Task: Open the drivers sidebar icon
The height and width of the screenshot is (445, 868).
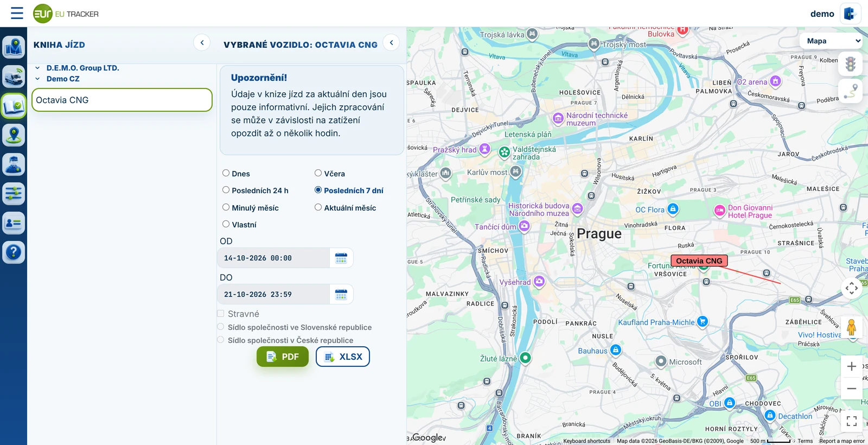Action: 14,164
